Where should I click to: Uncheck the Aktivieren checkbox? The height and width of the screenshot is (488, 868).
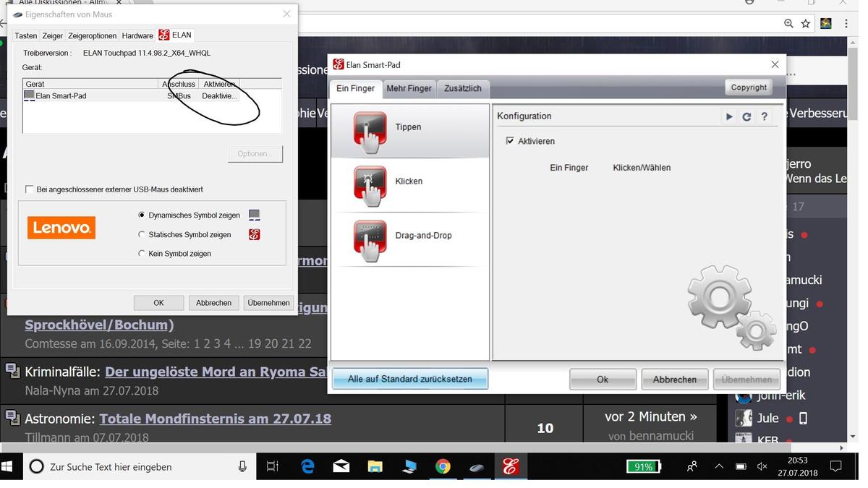(510, 141)
